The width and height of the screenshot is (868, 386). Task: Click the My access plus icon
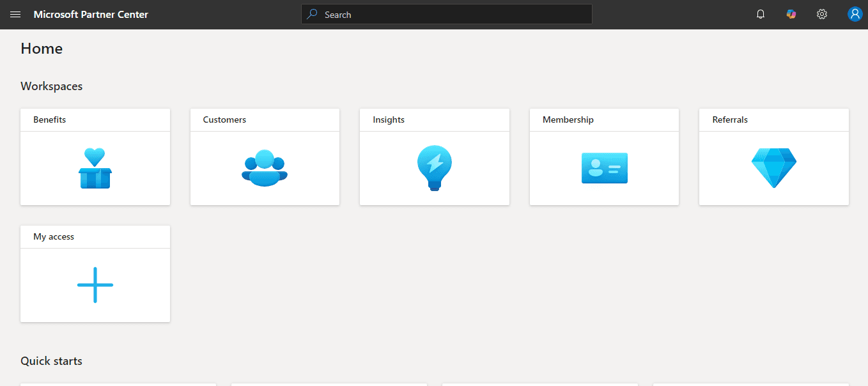95,285
